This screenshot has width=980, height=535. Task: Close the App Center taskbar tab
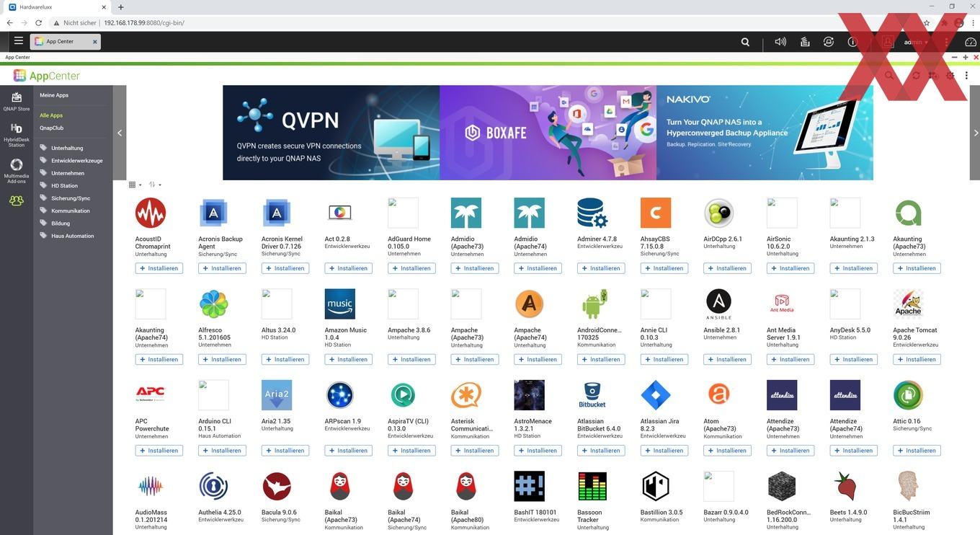click(94, 42)
